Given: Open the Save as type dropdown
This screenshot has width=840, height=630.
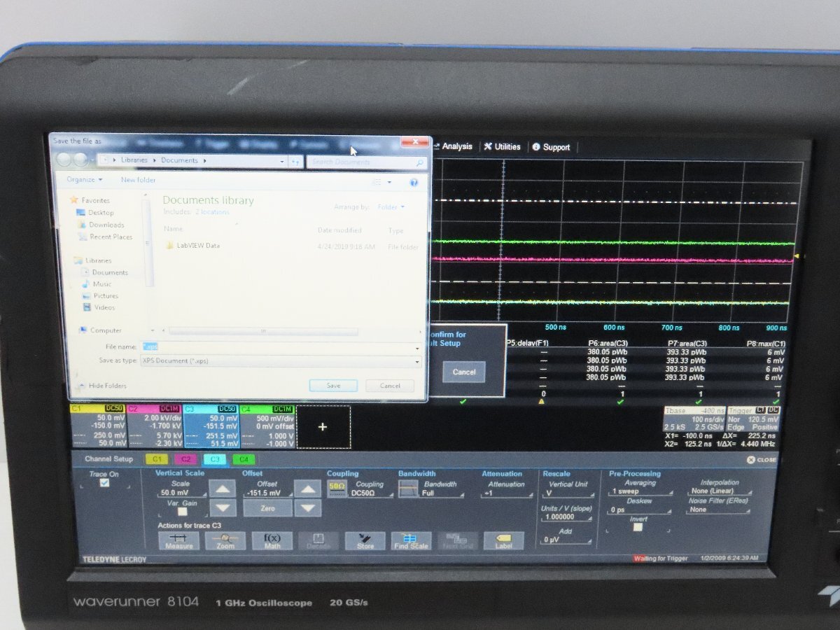Looking at the screenshot, I should [281, 361].
